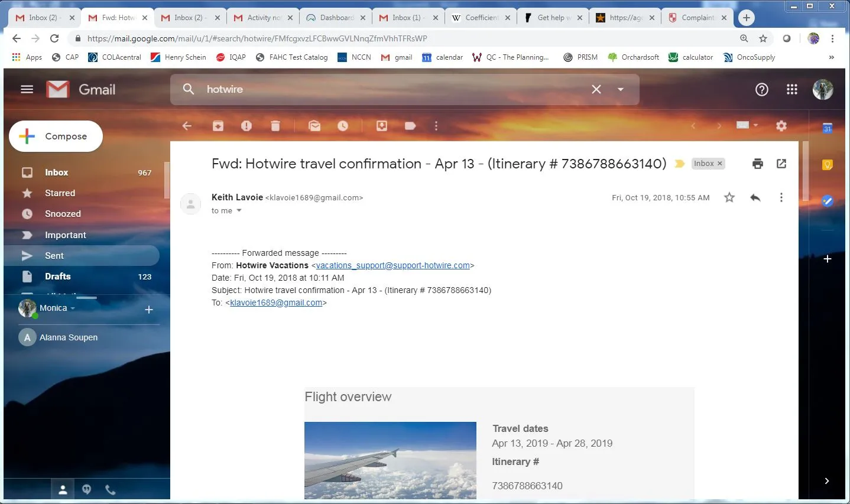Switch to the Dashboard browser tab
The image size is (850, 504).
click(x=336, y=18)
